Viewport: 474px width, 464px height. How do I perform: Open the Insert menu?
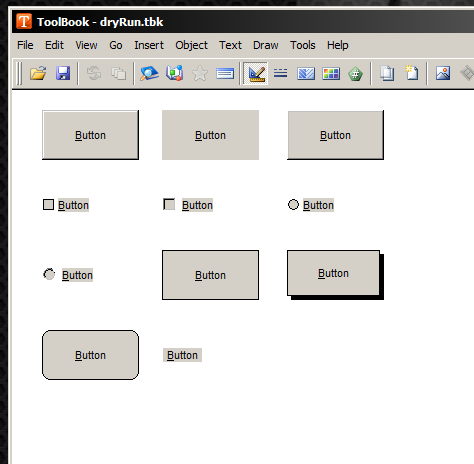click(x=149, y=45)
